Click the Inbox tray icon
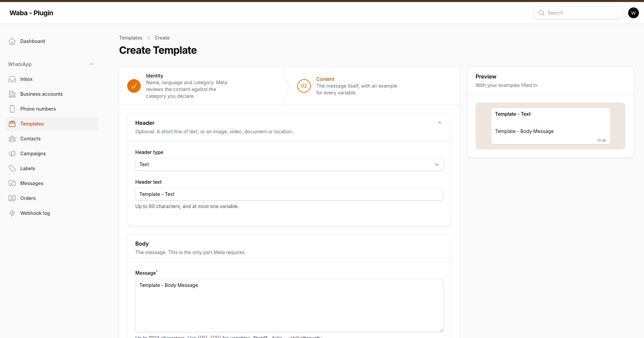 pos(12,79)
